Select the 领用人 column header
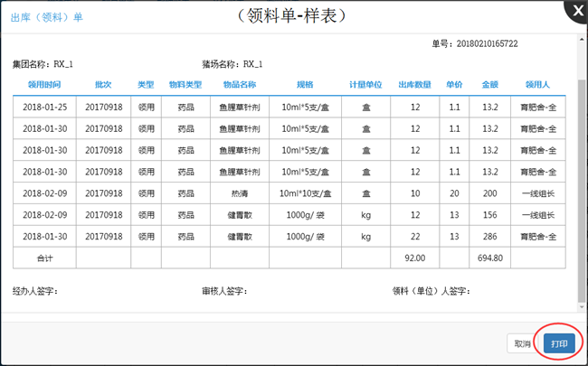The height and width of the screenshot is (366, 588). [538, 84]
